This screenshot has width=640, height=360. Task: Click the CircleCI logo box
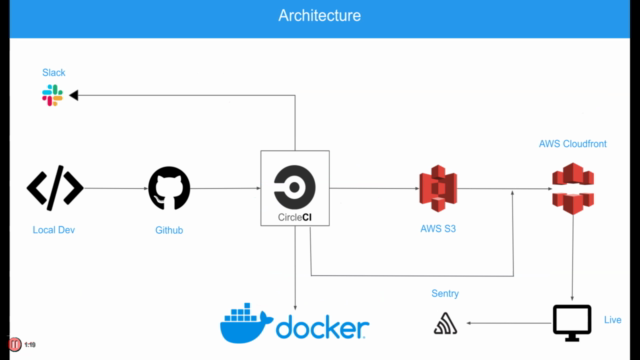(x=295, y=188)
